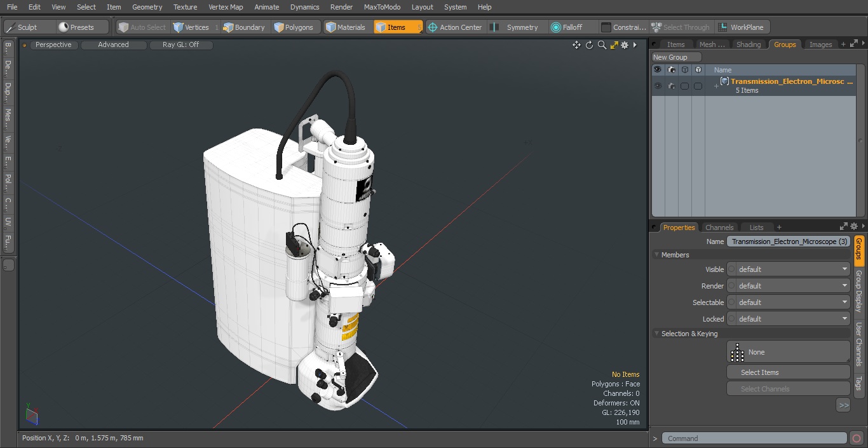This screenshot has width=868, height=448.
Task: Open the Locked dropdown in Members
Action: [x=788, y=319]
